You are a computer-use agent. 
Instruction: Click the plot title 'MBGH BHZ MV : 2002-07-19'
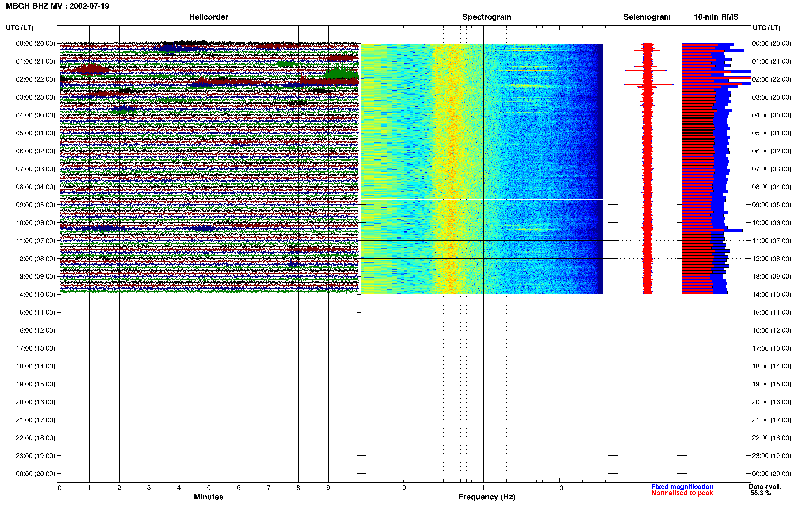click(x=57, y=6)
